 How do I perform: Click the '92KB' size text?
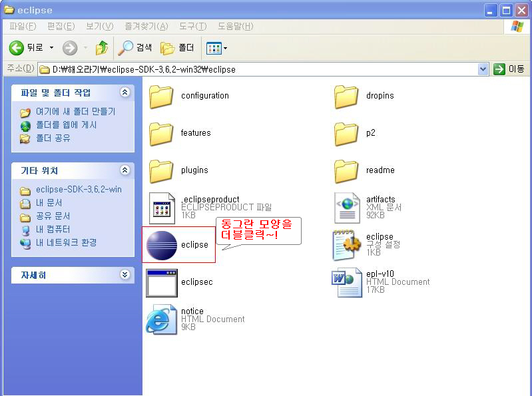(x=376, y=215)
